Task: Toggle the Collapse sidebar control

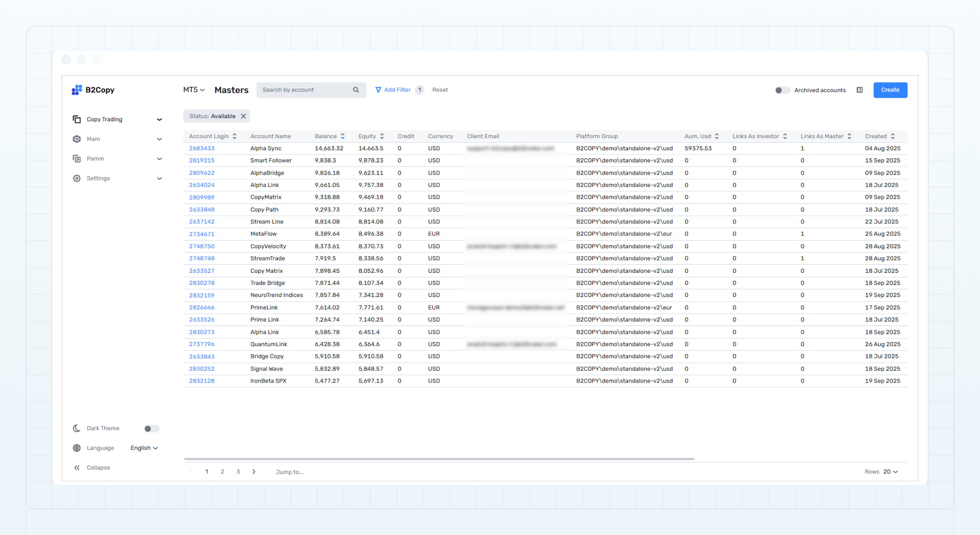Action: click(x=77, y=467)
